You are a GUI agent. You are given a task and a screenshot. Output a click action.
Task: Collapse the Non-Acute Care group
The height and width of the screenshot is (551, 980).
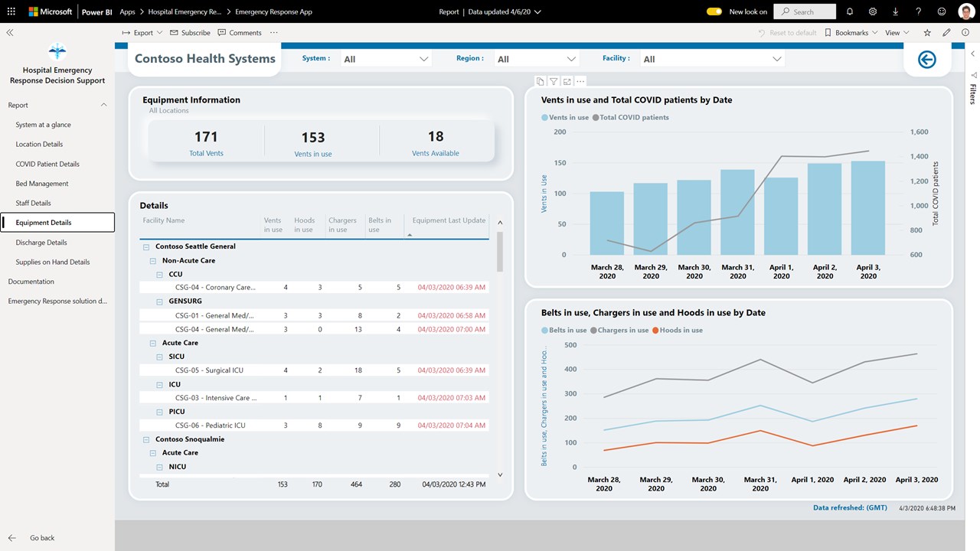tap(152, 260)
